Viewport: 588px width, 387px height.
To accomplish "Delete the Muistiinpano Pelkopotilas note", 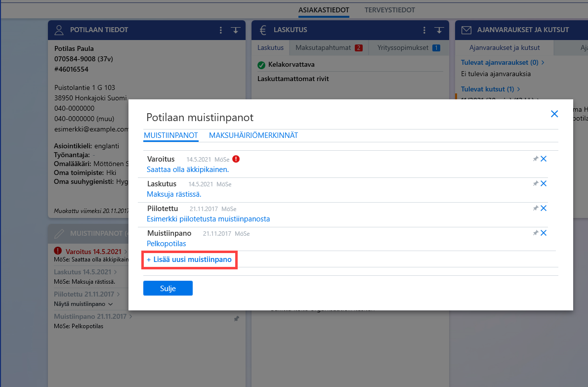I will (x=544, y=233).
